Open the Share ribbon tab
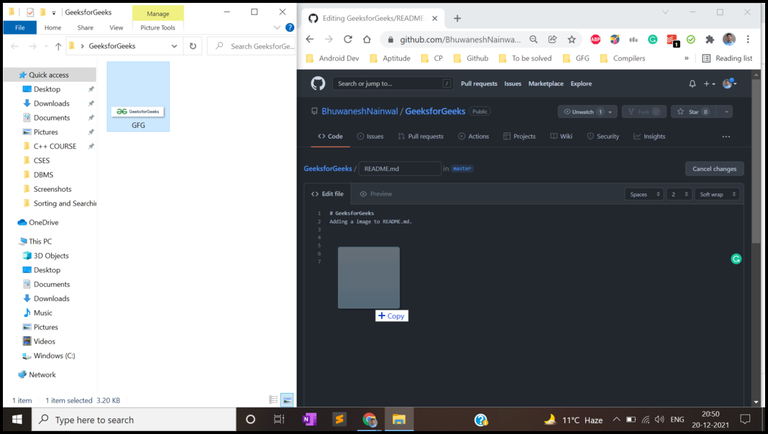This screenshot has height=434, width=768. click(85, 28)
